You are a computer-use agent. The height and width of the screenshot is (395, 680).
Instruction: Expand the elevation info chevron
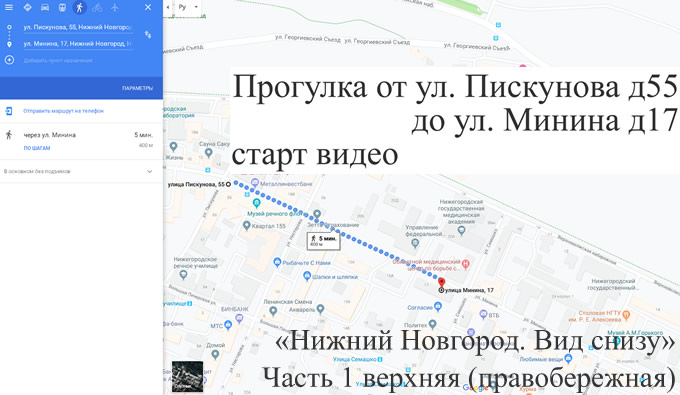149,172
